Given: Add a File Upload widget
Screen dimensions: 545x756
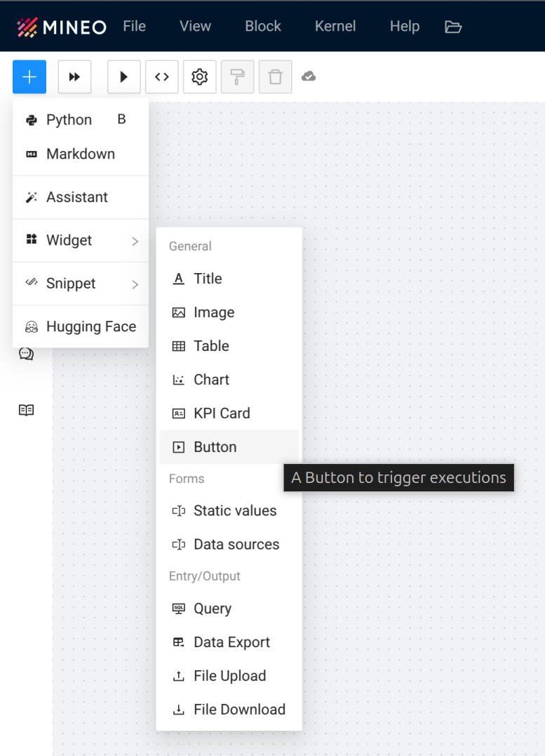Looking at the screenshot, I should click(x=229, y=676).
